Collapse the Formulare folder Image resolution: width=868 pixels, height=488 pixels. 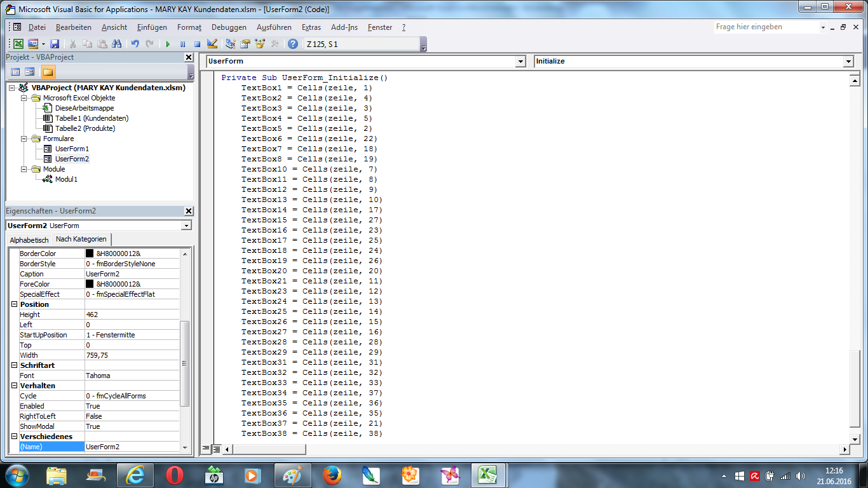tap(24, 139)
